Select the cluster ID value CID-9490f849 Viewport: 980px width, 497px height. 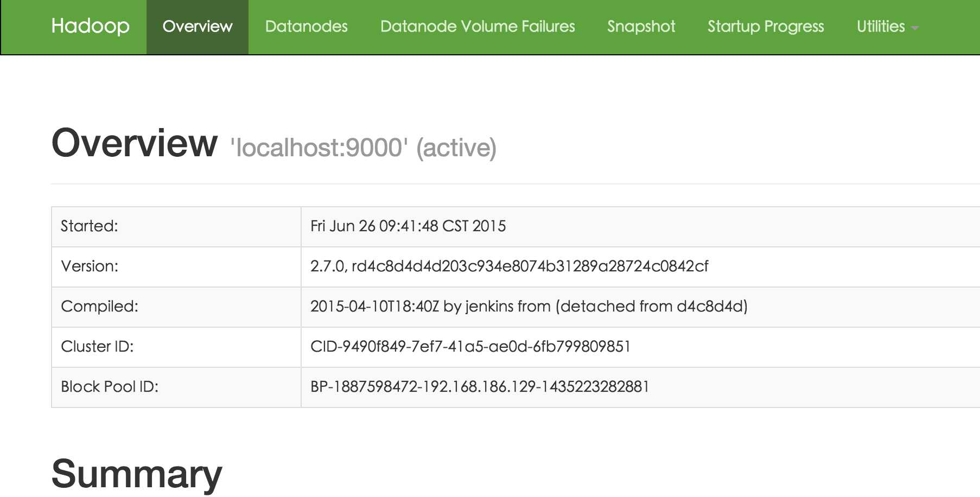pos(470,346)
